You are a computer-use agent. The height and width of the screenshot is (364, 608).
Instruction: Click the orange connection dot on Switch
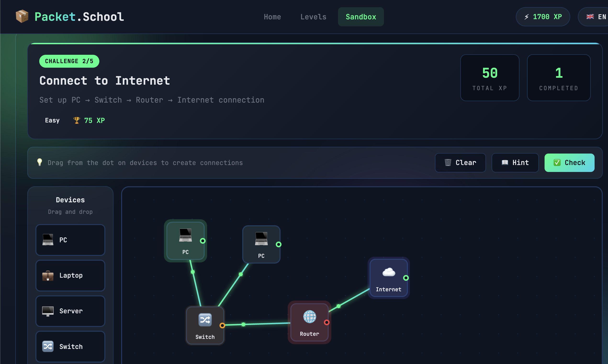tap(222, 325)
